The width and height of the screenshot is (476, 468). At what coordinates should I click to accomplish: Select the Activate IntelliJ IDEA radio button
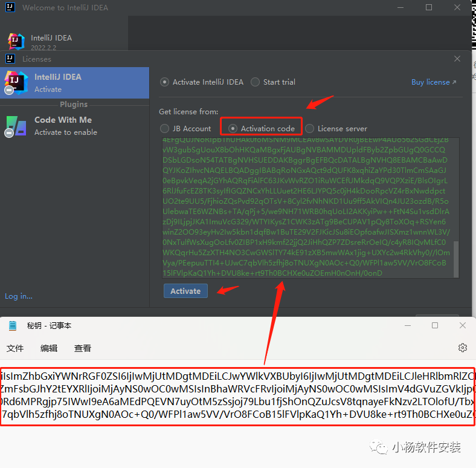point(164,82)
